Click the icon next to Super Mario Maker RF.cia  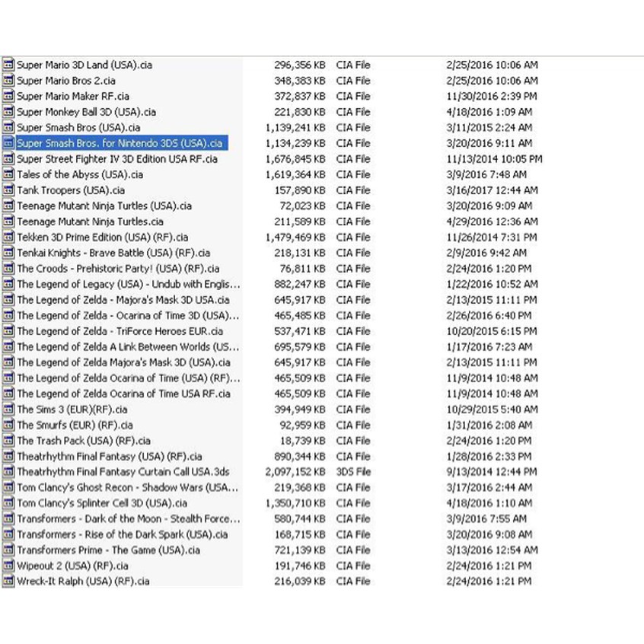[8, 96]
